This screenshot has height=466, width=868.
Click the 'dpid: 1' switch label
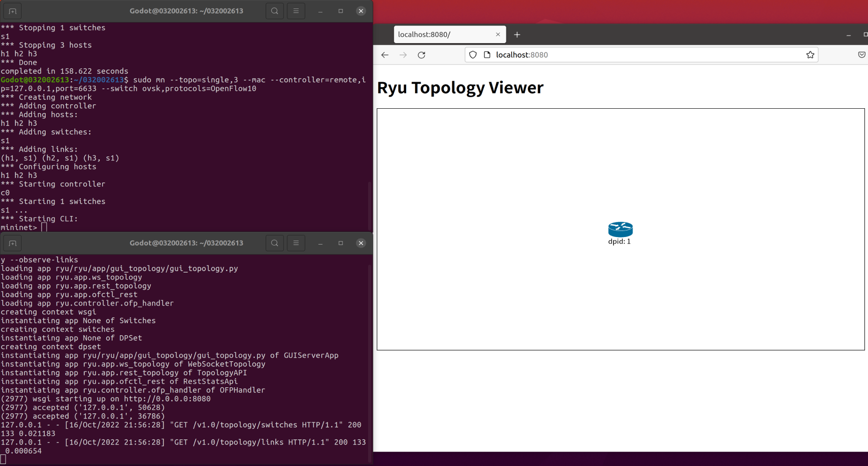619,242
